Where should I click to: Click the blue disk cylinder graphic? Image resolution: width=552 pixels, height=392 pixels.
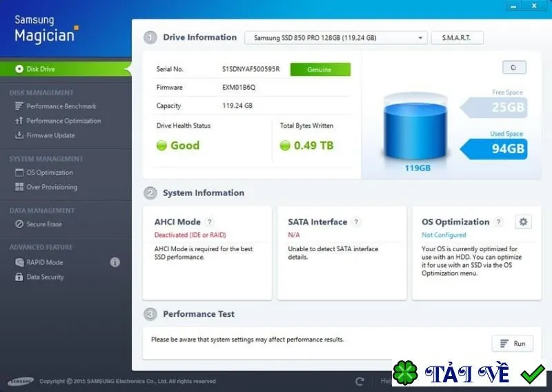pos(415,127)
